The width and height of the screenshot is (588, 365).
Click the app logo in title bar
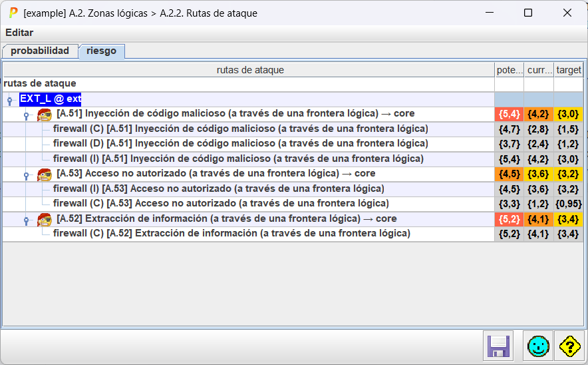coord(13,13)
